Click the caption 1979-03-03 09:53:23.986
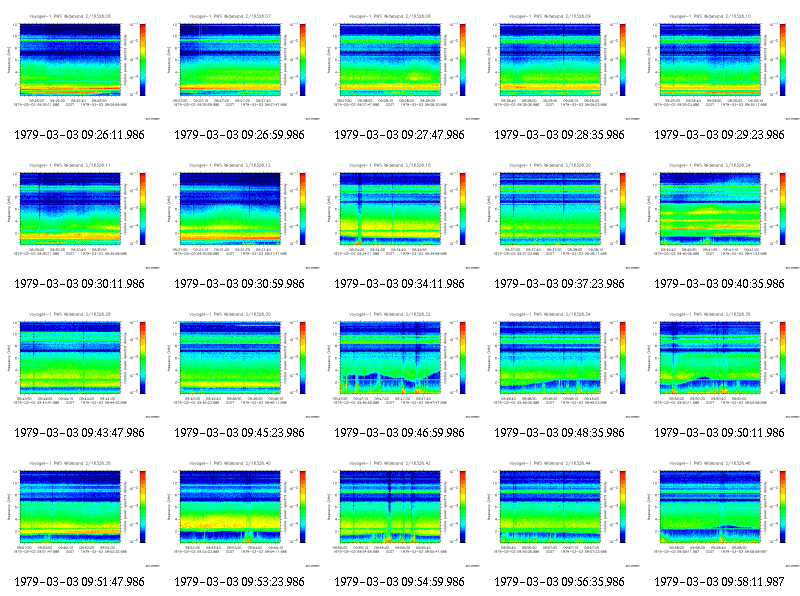 [x=239, y=582]
